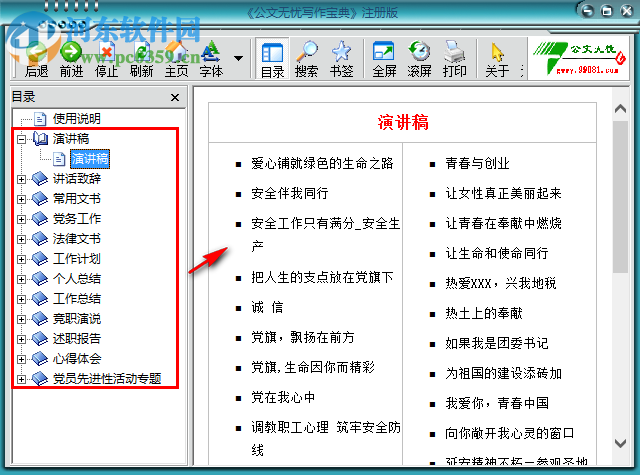Open the 关于 about dialog
Image resolution: width=640 pixels, height=475 pixels.
497,60
